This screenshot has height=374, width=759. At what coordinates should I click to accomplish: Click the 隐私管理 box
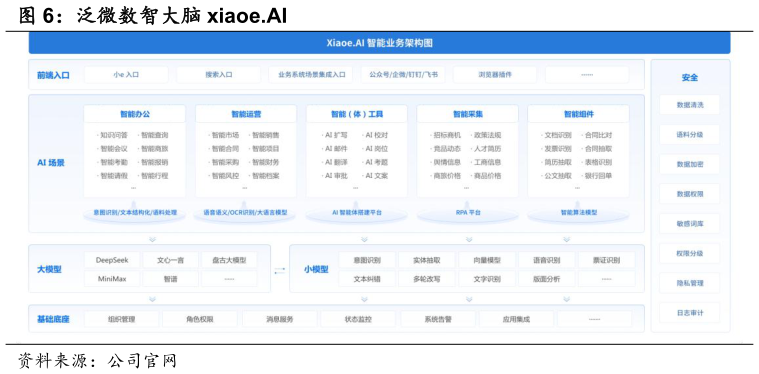point(690,283)
